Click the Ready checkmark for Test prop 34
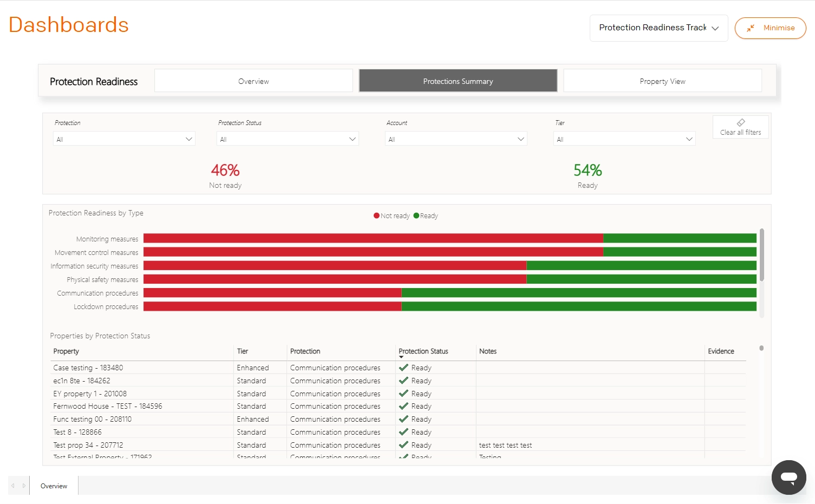This screenshot has height=504, width=815. point(403,445)
